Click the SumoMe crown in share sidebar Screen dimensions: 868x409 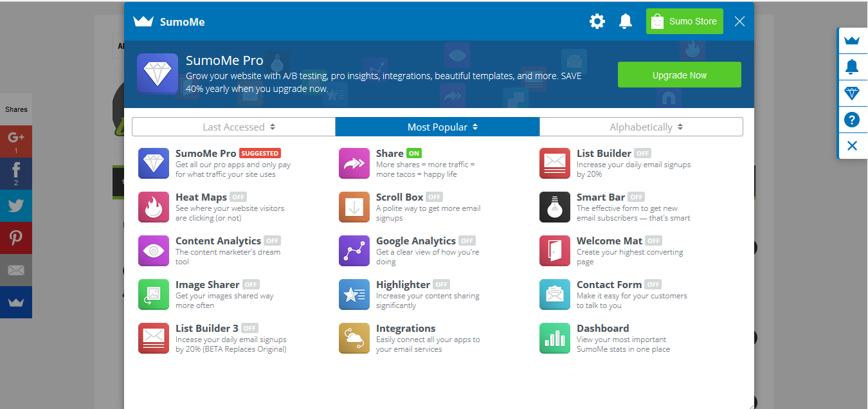16,302
